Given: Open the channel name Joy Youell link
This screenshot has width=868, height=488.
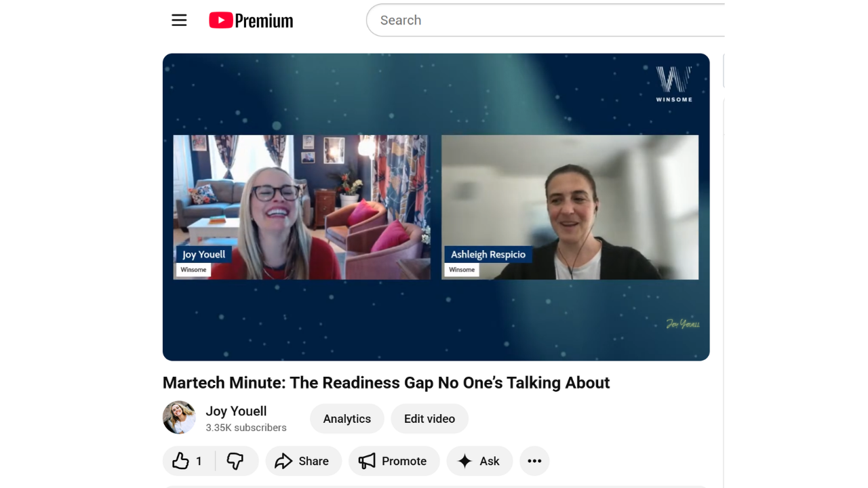Looking at the screenshot, I should 236,411.
